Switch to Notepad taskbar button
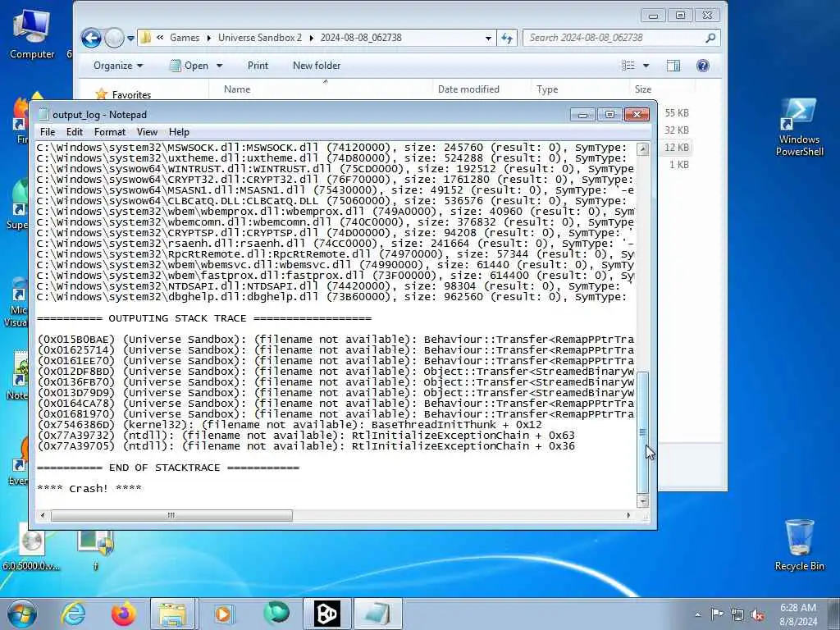The width and height of the screenshot is (840, 630). (x=377, y=614)
